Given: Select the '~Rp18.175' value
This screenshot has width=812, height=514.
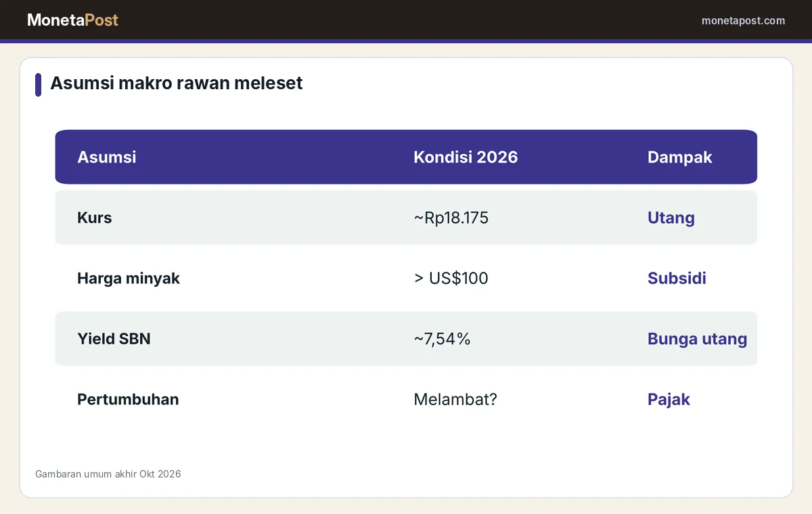Looking at the screenshot, I should click(x=451, y=218).
